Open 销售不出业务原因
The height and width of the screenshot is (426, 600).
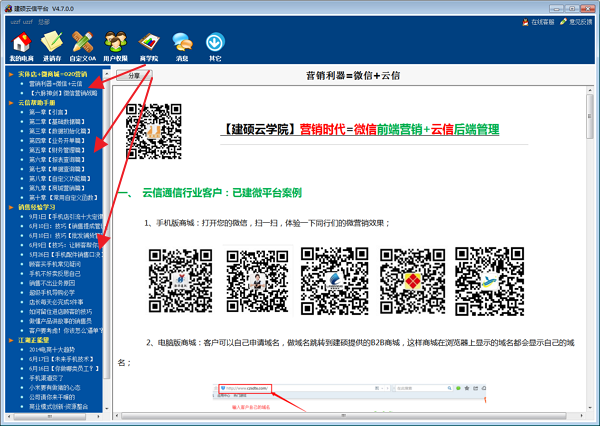pyautogui.click(x=52, y=283)
